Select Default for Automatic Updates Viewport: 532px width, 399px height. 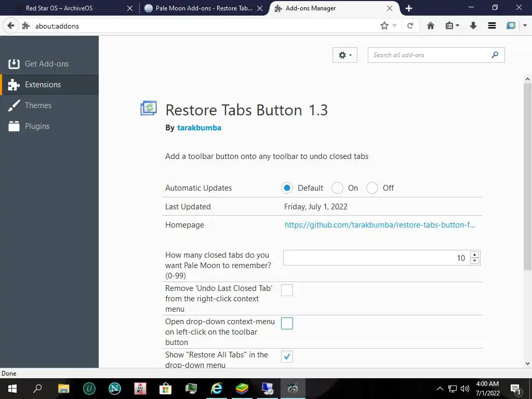coord(287,188)
